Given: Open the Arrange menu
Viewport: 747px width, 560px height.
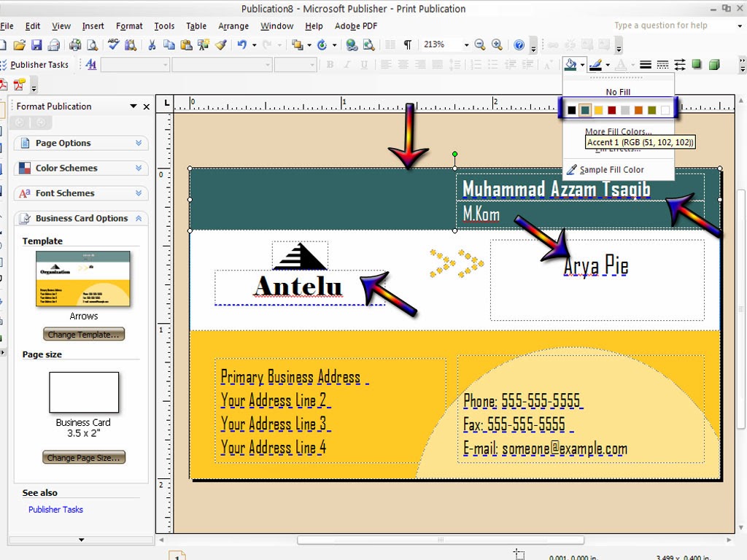Looking at the screenshot, I should pyautogui.click(x=233, y=26).
